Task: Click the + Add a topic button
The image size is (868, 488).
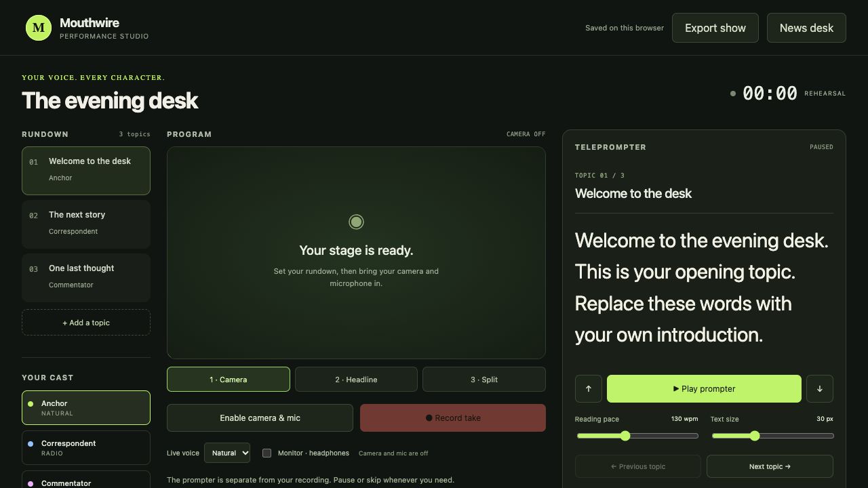Action: pos(86,323)
